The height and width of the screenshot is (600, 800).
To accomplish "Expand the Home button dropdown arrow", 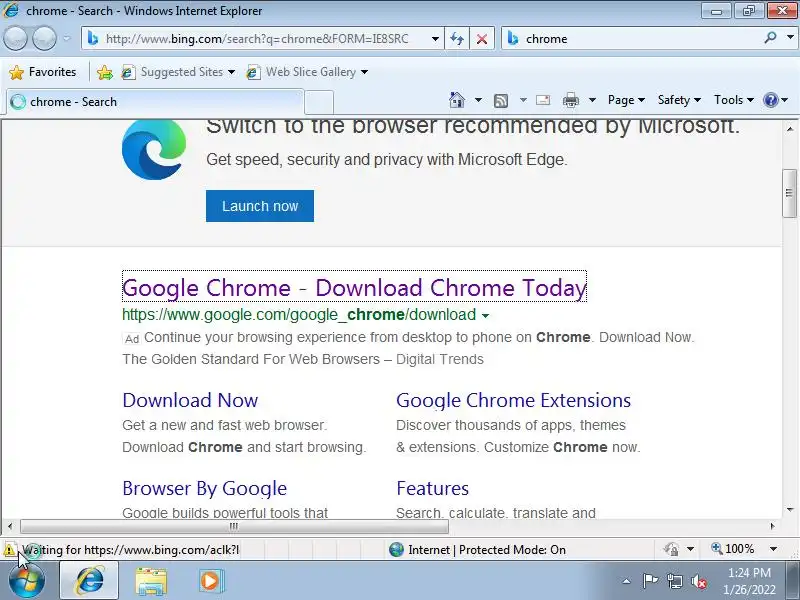I will click(478, 100).
